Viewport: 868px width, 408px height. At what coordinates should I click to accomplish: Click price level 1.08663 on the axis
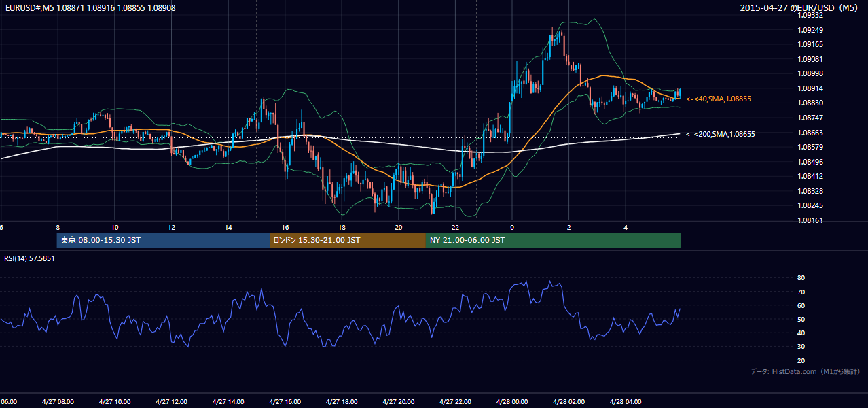(810, 133)
